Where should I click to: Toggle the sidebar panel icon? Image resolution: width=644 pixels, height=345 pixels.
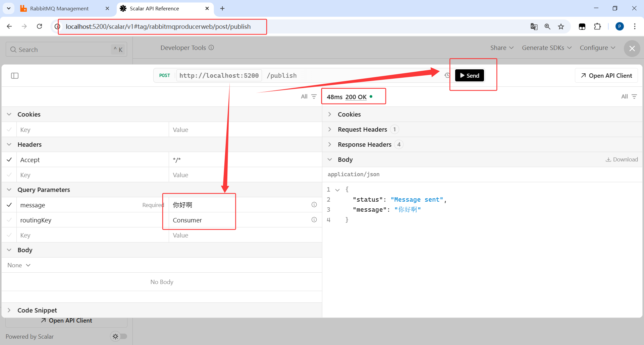(15, 76)
